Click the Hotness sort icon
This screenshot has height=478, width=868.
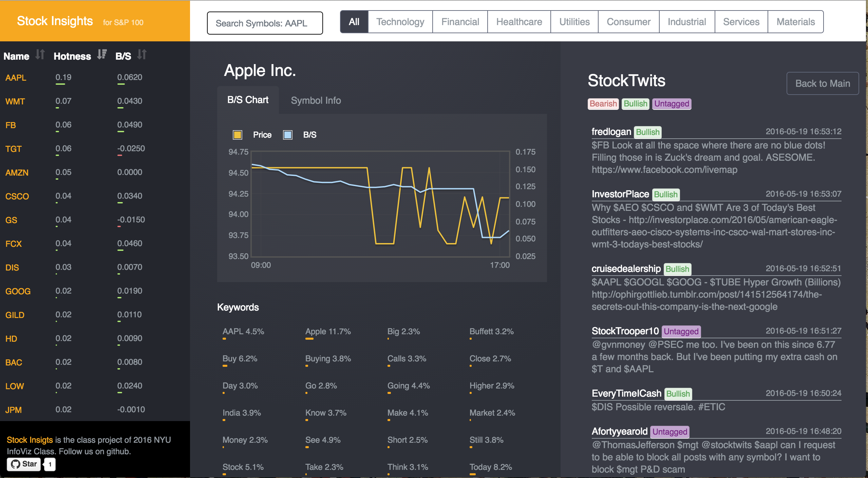point(102,55)
